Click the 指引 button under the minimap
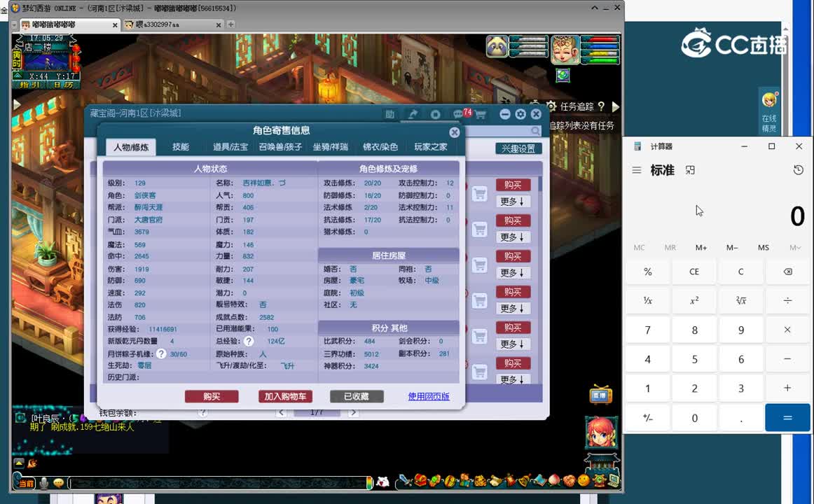Viewport: 814px width, 504px height. tap(29, 85)
